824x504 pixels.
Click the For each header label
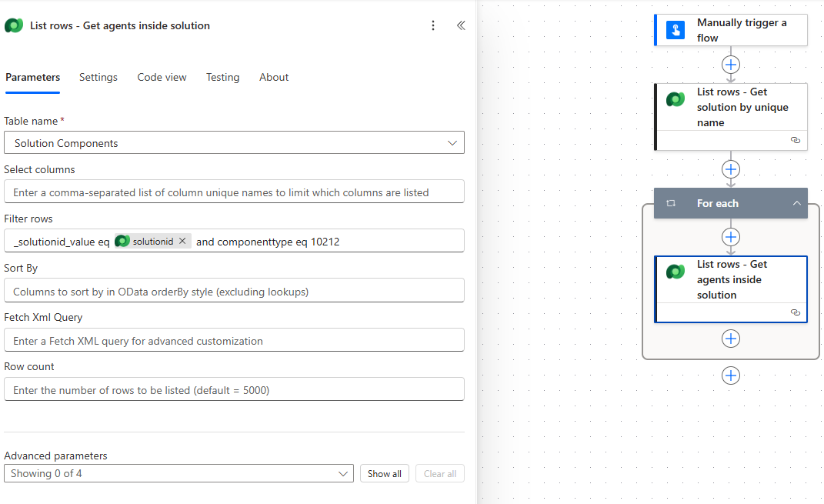(x=717, y=203)
